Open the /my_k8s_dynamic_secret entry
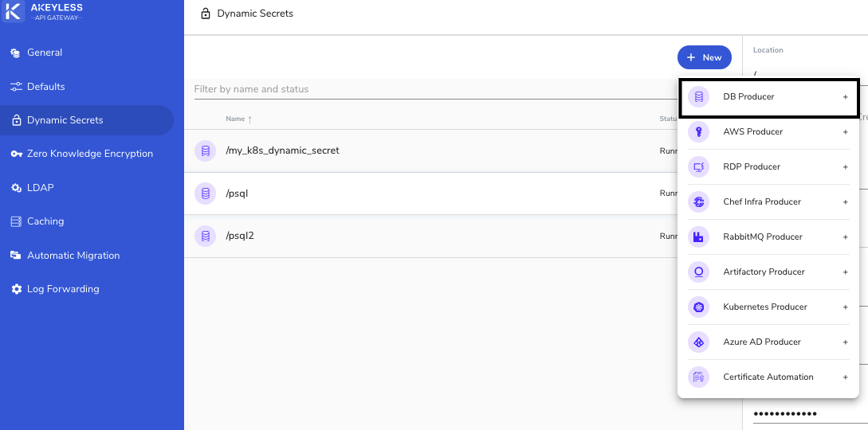868x430 pixels. [x=430, y=150]
